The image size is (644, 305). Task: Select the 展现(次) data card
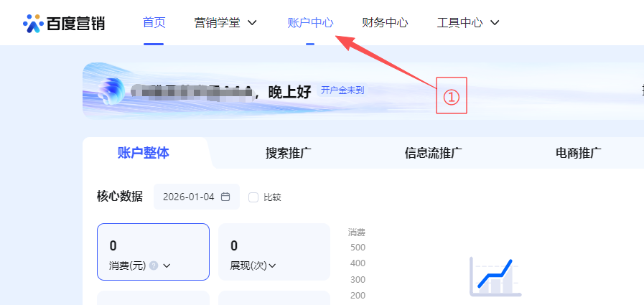274,252
